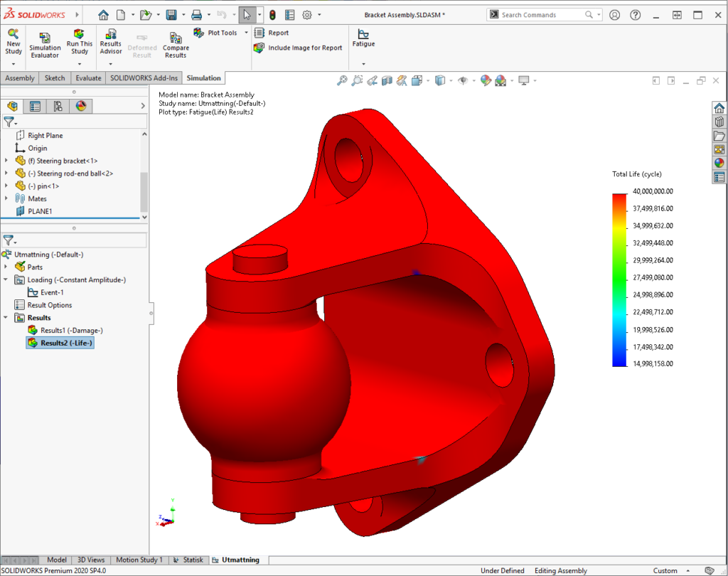Expand the Steering bracket<1> tree node
728x576 pixels.
[x=6, y=161]
